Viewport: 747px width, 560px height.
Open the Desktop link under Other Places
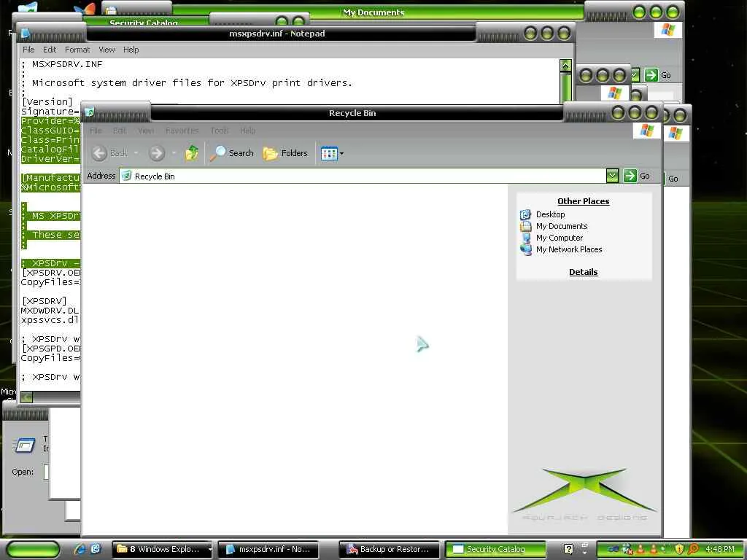[x=550, y=214]
